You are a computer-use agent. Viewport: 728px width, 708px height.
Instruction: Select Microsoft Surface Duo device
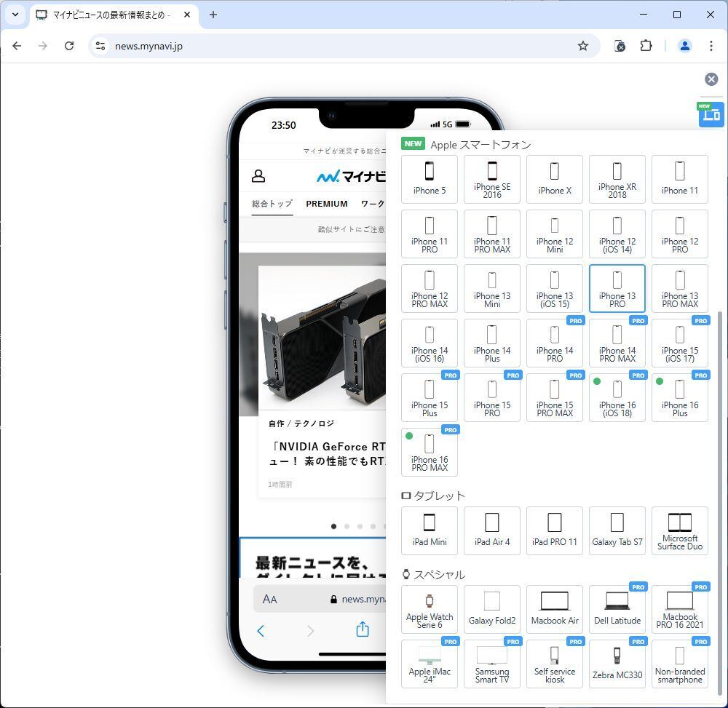pyautogui.click(x=680, y=530)
